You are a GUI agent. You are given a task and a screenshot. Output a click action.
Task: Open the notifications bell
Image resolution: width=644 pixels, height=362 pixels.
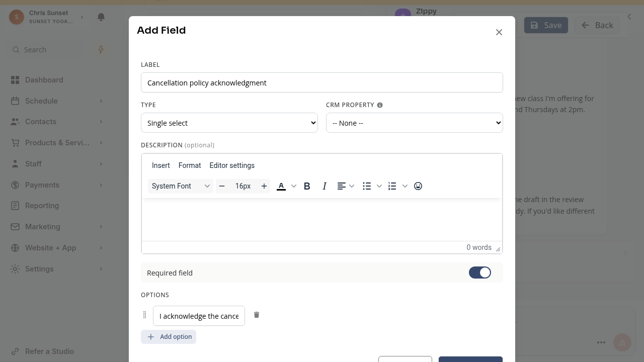pos(101,17)
